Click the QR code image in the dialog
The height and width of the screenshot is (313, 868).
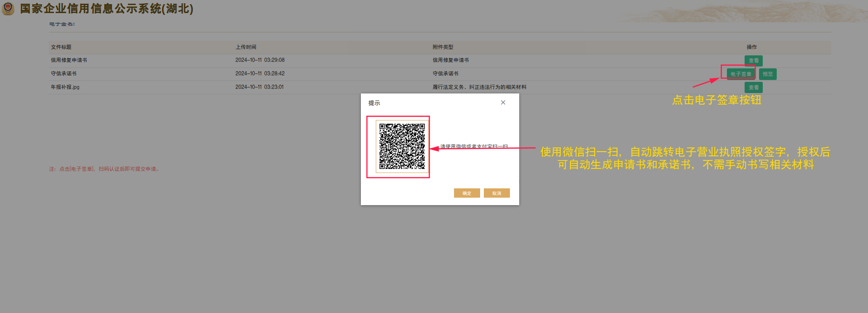point(402,146)
